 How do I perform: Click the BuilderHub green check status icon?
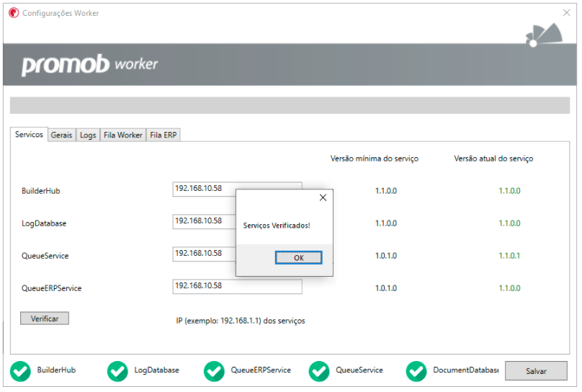tap(20, 372)
